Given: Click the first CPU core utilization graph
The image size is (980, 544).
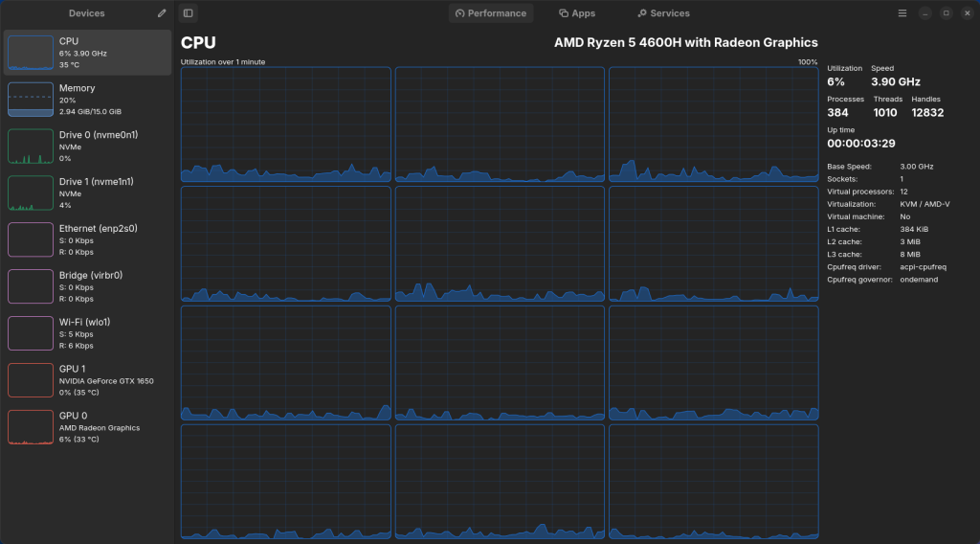Looking at the screenshot, I should point(285,125).
